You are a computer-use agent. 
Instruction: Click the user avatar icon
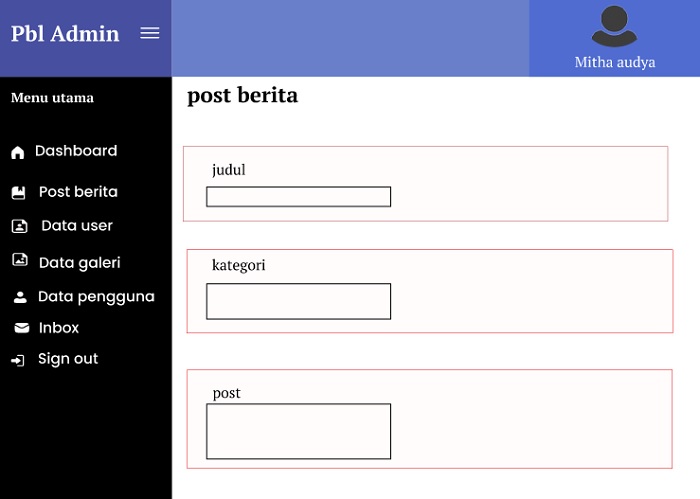pos(614,26)
